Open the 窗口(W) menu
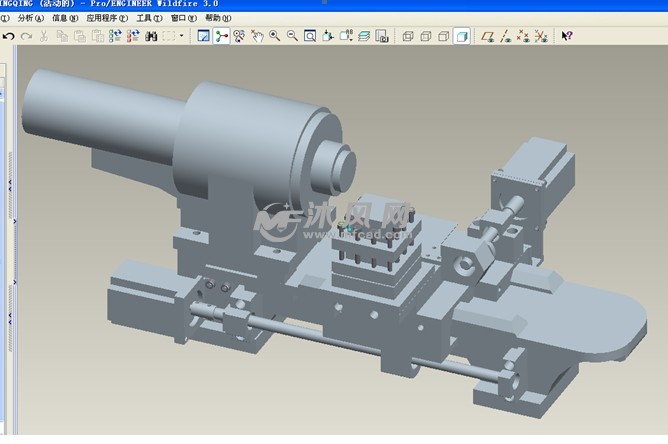Image resolution: width=668 pixels, height=444 pixels. pos(182,18)
